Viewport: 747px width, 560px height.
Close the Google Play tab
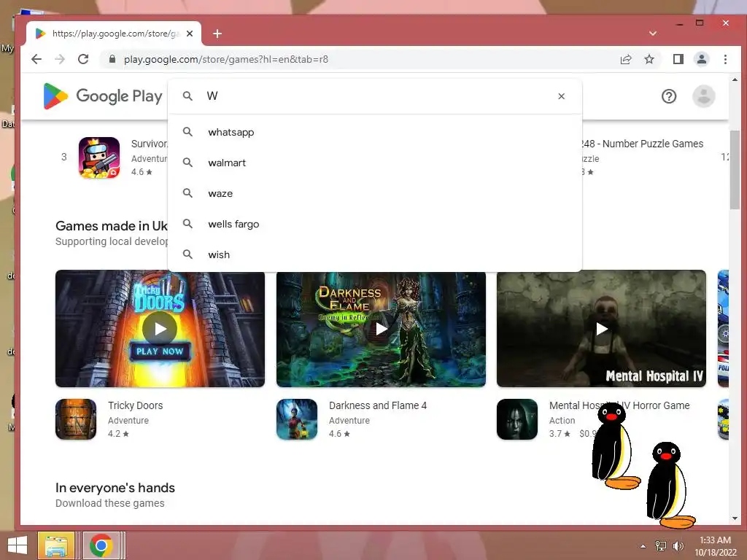(190, 34)
